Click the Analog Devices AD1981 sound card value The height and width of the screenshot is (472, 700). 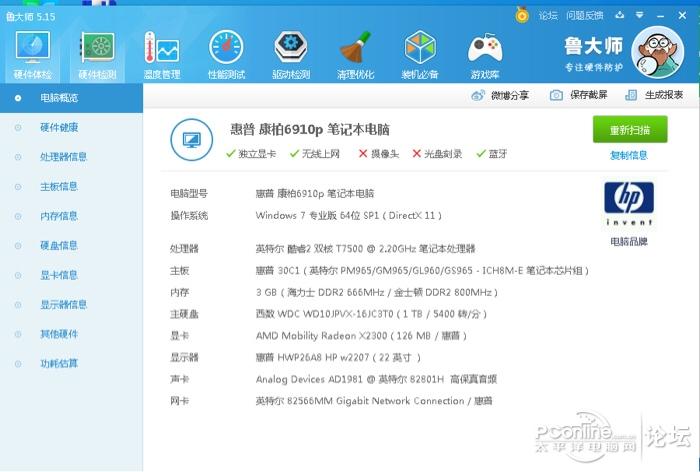coord(376,380)
